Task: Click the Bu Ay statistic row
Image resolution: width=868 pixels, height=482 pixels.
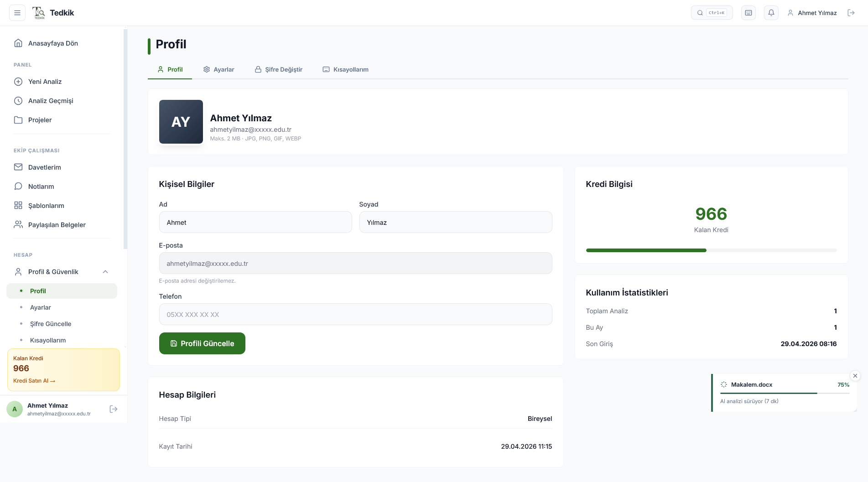Action: click(x=711, y=327)
